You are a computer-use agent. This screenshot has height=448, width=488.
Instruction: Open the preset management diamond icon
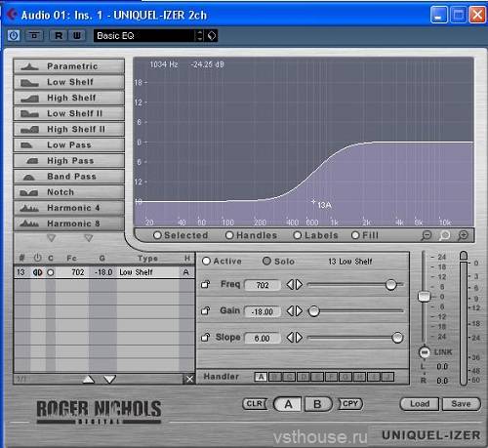pyautogui.click(x=212, y=35)
